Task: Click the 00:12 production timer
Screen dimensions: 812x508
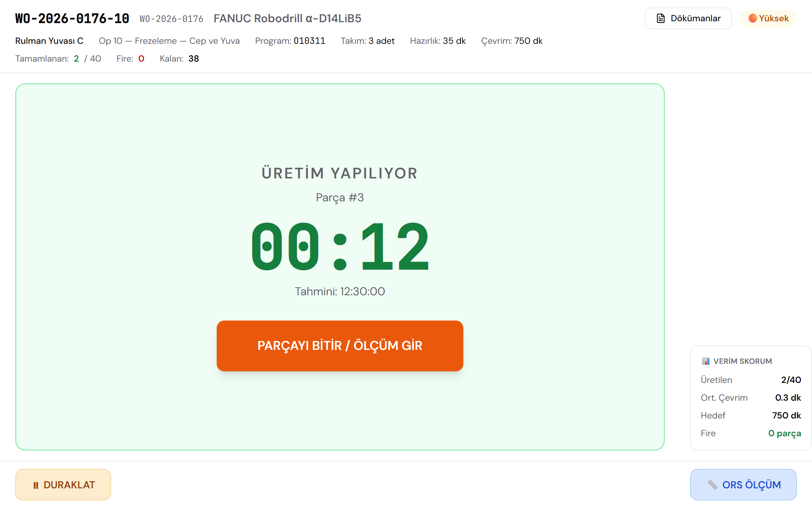Action: click(x=340, y=246)
